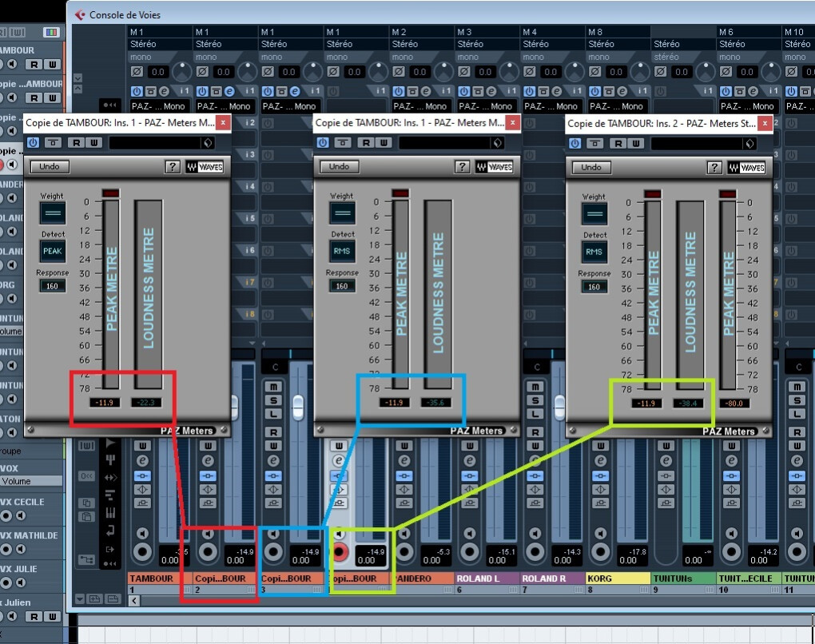Open help in Ins. 2 PAZ Meters window

point(714,167)
